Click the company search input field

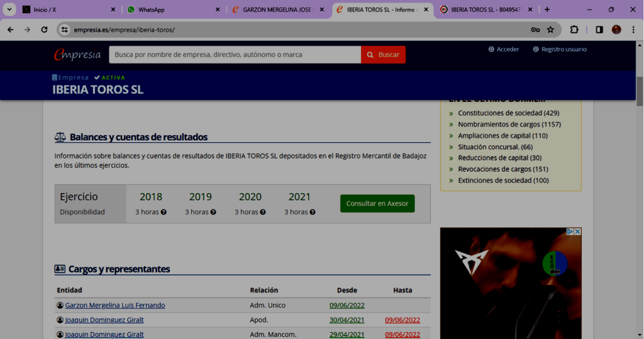(235, 55)
